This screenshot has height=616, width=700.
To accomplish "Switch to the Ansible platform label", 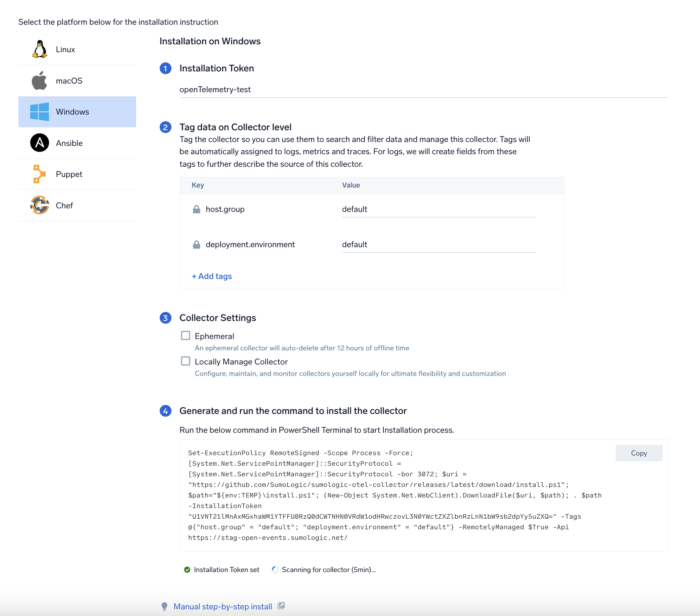I will click(x=69, y=143).
